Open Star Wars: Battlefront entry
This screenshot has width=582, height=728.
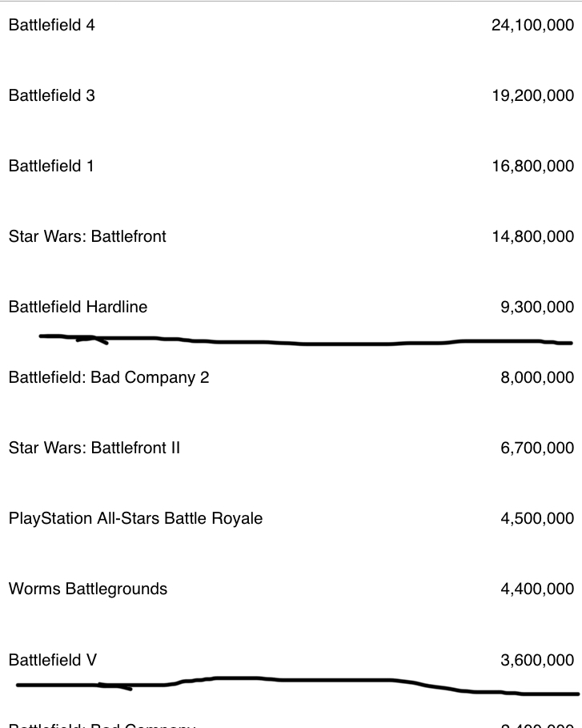[87, 236]
